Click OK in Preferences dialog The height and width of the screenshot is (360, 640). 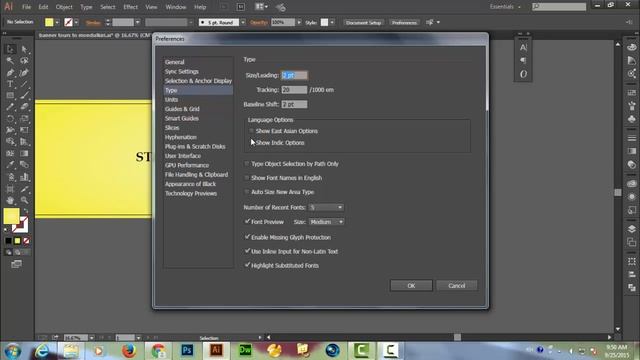[x=411, y=286]
